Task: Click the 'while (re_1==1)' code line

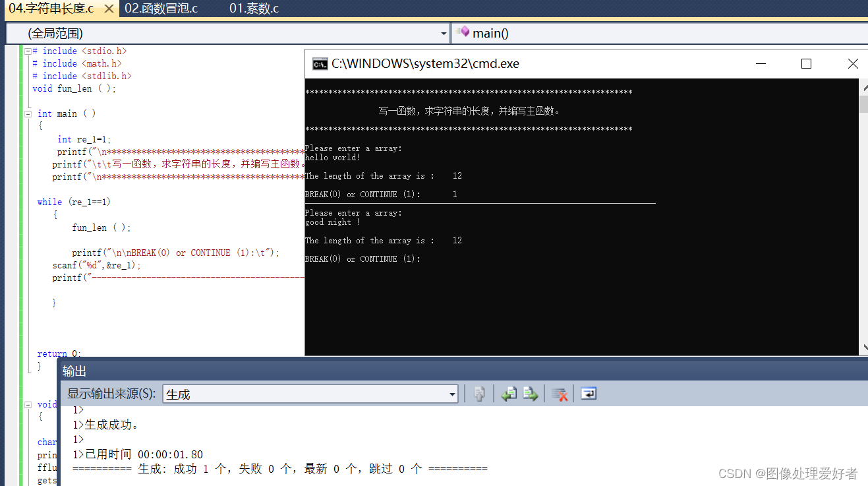Action: (x=74, y=202)
